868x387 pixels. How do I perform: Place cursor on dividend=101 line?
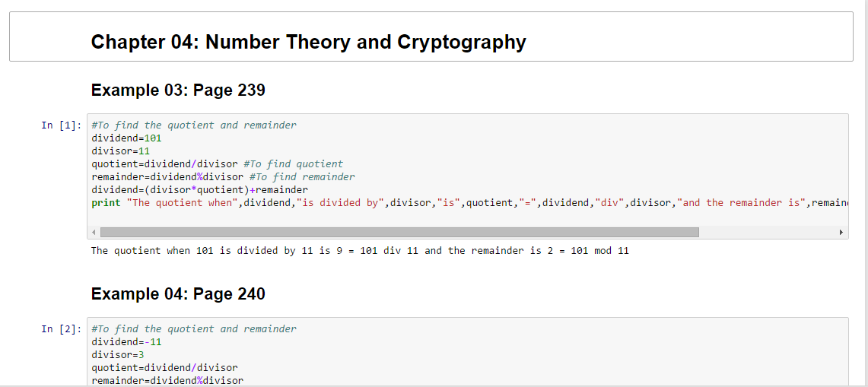tap(126, 138)
